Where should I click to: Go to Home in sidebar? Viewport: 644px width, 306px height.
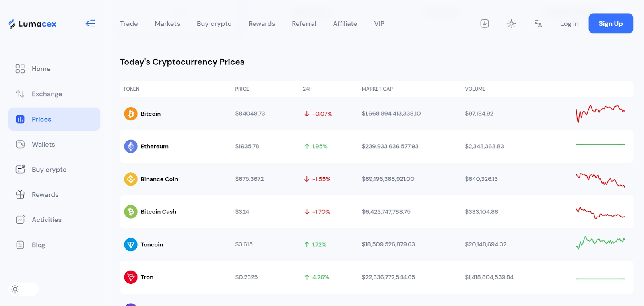pos(41,69)
